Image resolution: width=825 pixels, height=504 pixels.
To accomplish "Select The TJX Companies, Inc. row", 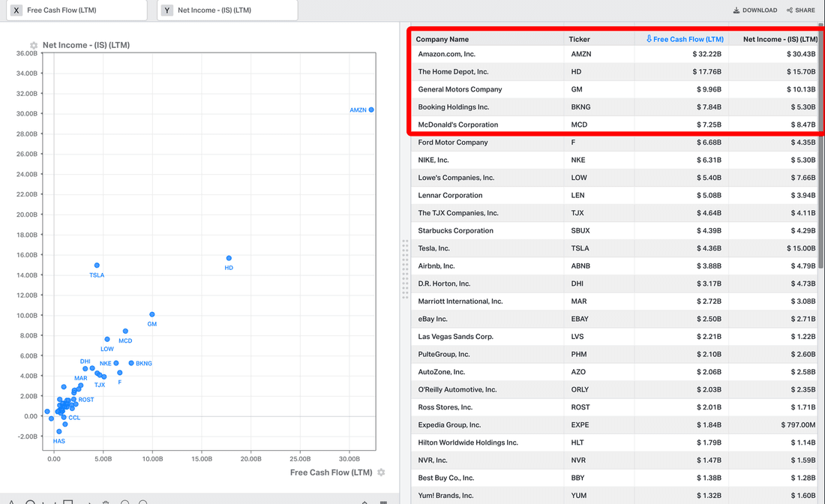I will pyautogui.click(x=614, y=213).
